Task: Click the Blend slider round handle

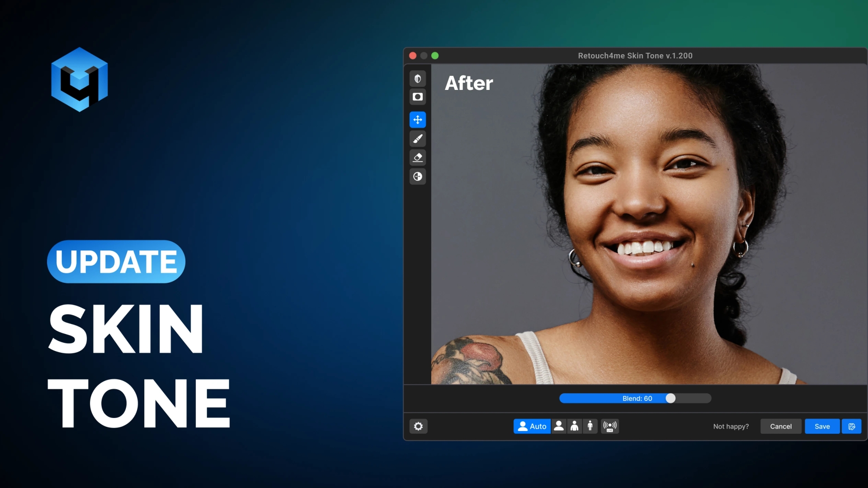Action: 671,398
